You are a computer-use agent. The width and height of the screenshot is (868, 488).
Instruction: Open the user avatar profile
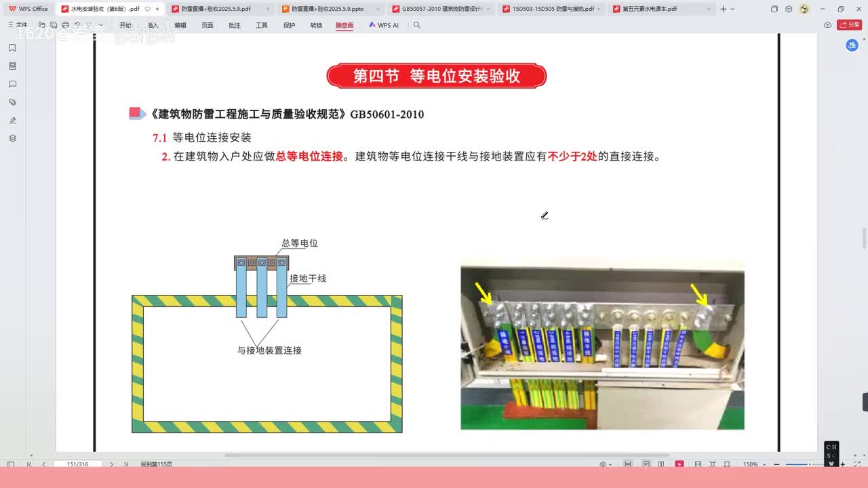tap(804, 9)
